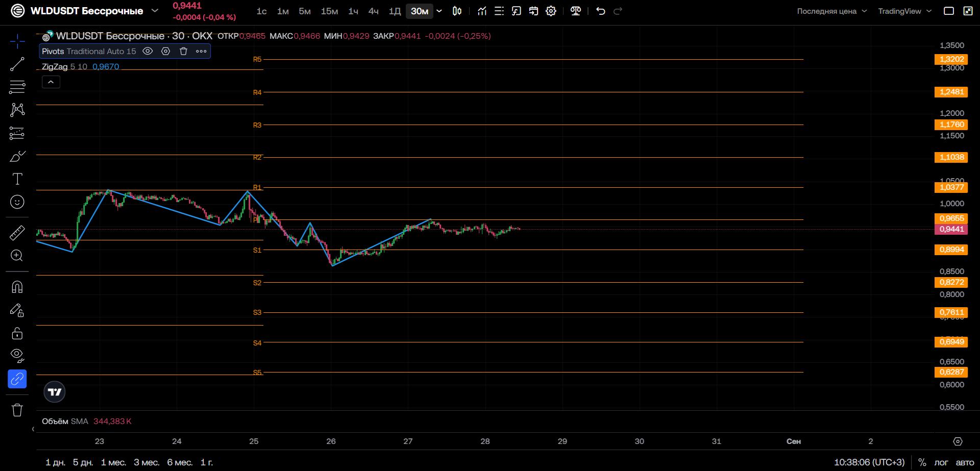Open the list lines template icon
The height and width of the screenshot is (471, 980).
coord(499,11)
